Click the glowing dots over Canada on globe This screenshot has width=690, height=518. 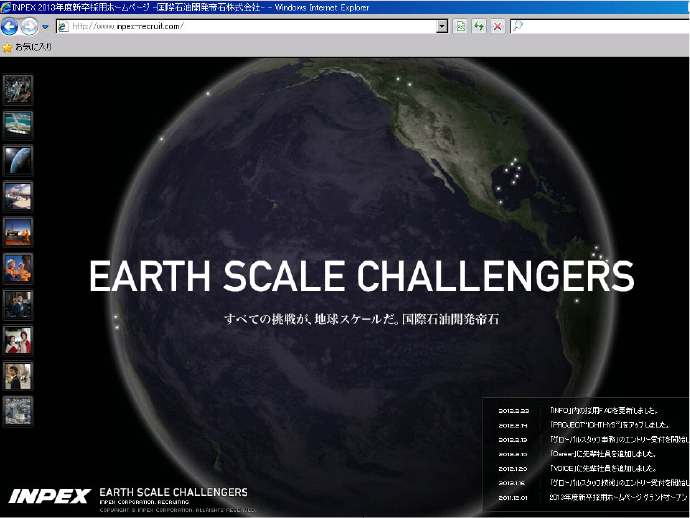(x=404, y=81)
